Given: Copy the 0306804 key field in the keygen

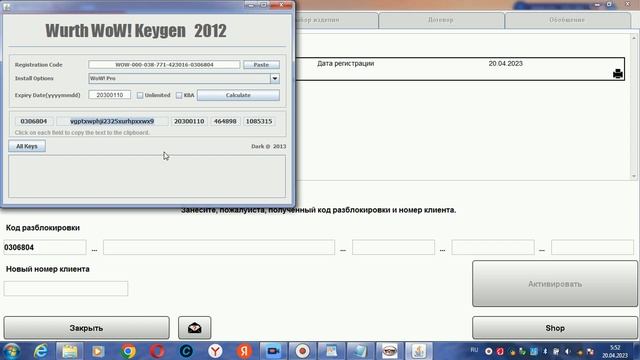Looking at the screenshot, I should tap(33, 121).
